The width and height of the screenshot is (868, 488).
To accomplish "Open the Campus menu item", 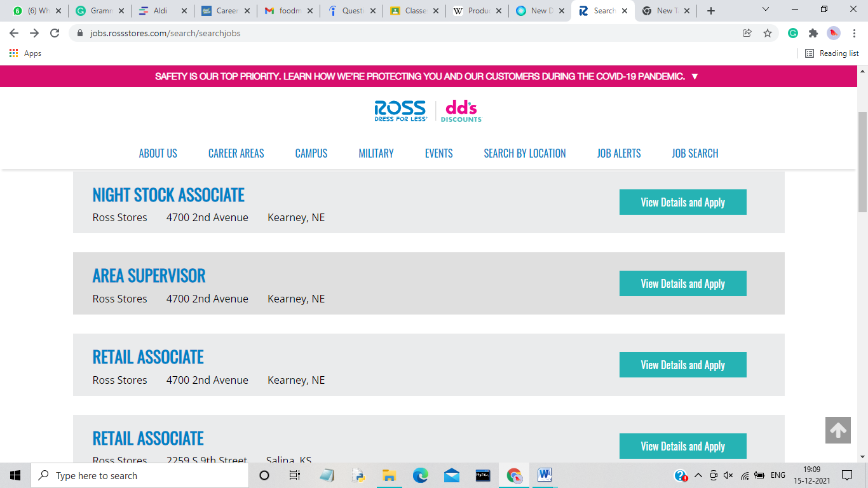I will pos(311,153).
